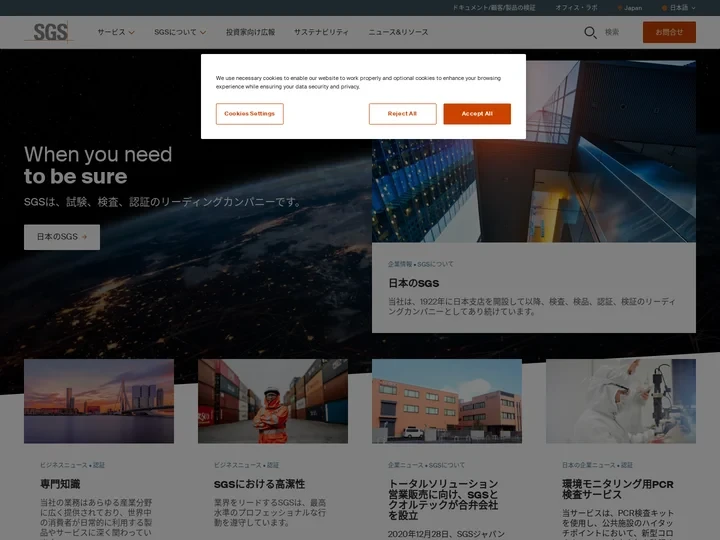Image resolution: width=720 pixels, height=540 pixels.
Task: Open サステナビリティ menu item
Action: 321,32
